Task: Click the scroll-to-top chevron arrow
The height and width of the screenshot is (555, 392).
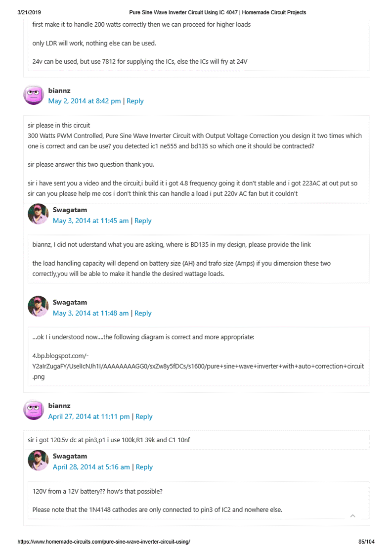Action: point(352,516)
